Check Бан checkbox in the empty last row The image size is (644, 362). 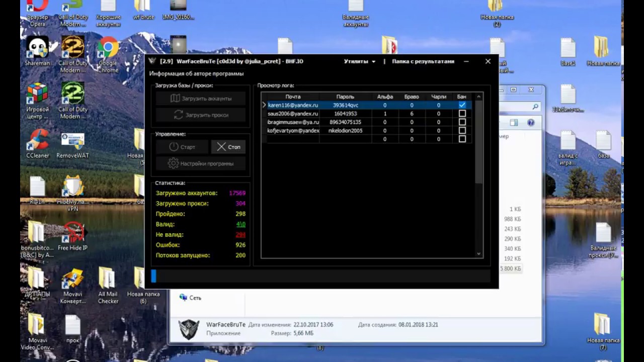[x=462, y=139]
